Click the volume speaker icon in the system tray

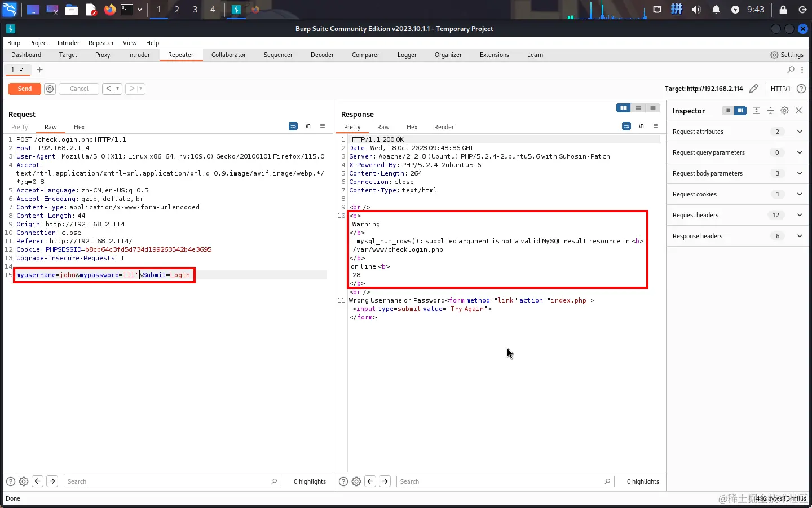click(696, 9)
